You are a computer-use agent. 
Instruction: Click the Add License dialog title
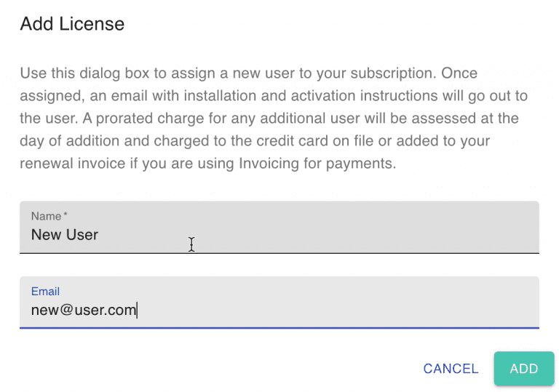72,24
